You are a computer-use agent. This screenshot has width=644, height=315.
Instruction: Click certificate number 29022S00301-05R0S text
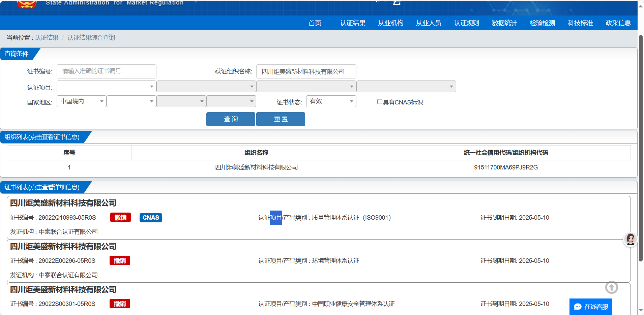click(x=67, y=304)
